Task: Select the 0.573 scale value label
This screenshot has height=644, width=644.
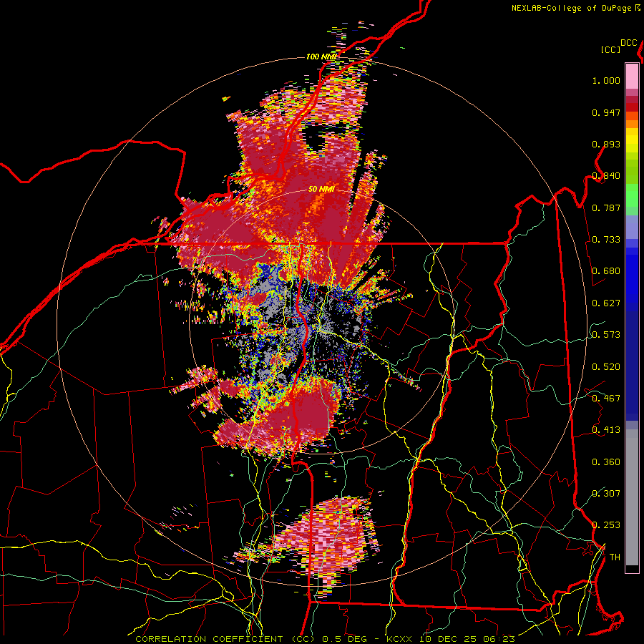Action: point(606,335)
